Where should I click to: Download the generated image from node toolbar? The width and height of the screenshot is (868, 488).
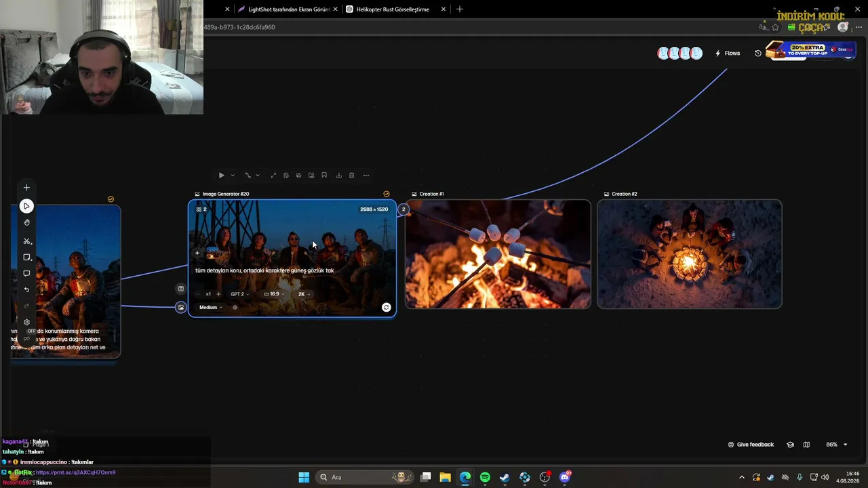coord(338,176)
